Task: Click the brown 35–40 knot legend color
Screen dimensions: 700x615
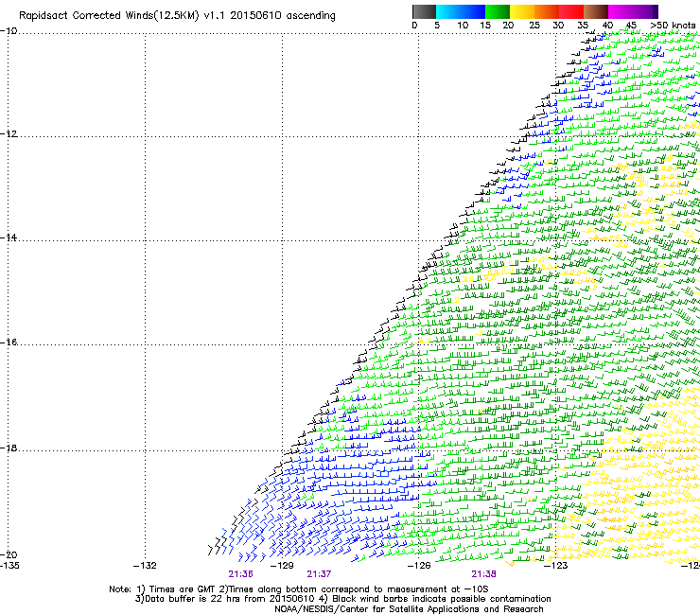Action: click(x=596, y=11)
